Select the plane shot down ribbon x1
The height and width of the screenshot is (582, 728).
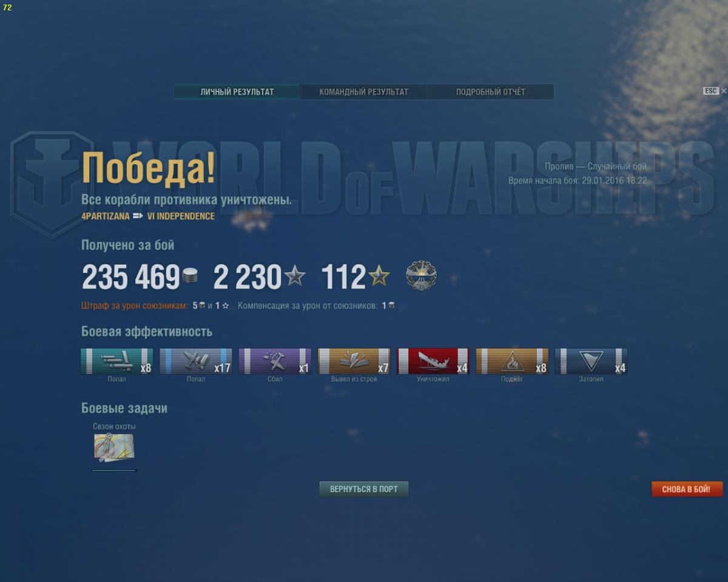(275, 361)
